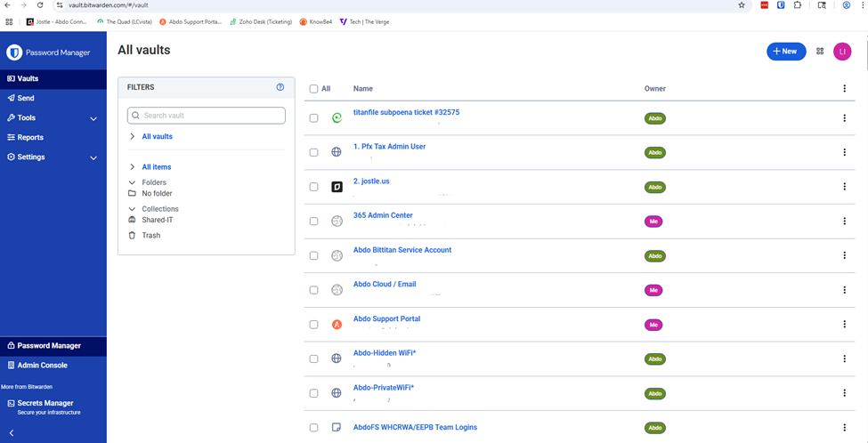
Task: Open the KnowBe4 bookmark
Action: tap(315, 22)
